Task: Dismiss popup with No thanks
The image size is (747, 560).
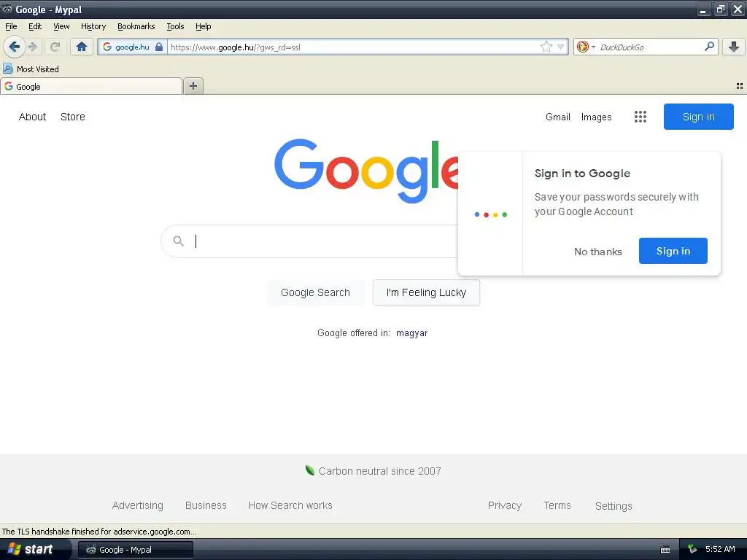Action: 598,252
